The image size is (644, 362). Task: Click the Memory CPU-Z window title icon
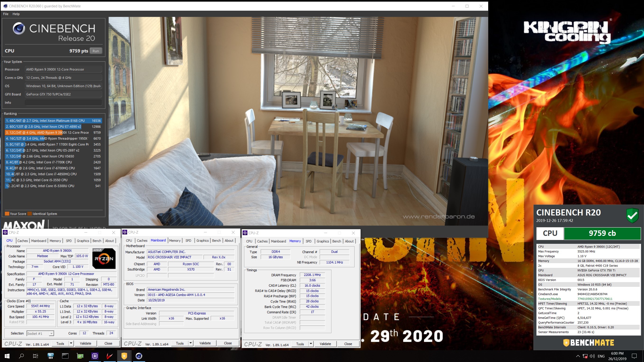245,233
